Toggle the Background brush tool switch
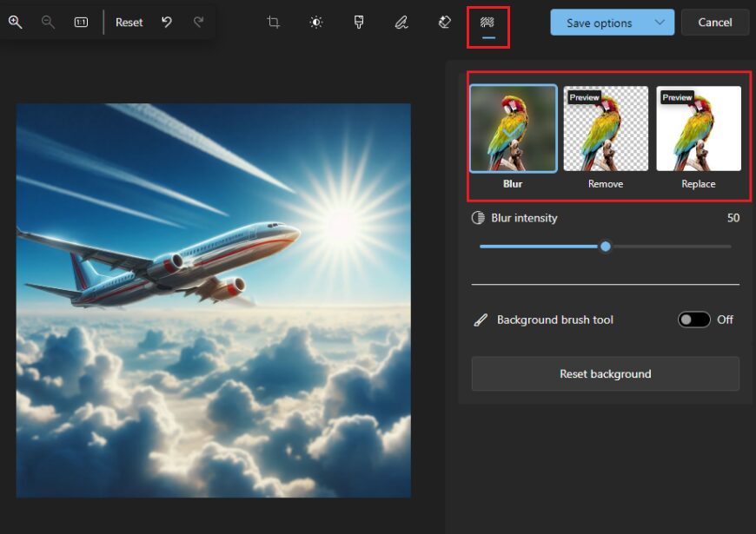 click(693, 320)
